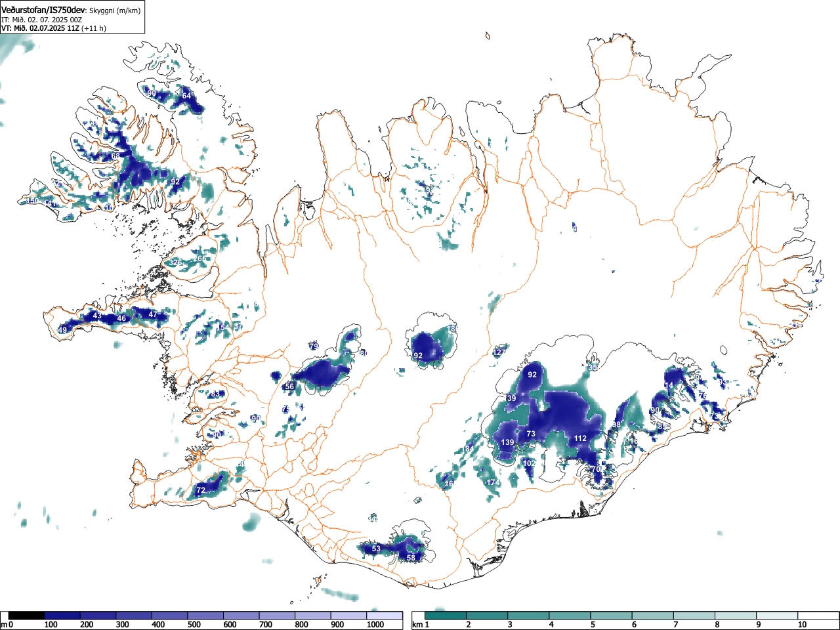Viewport: 840px width, 630px height.
Task: Click the 1000 tick label on meter legend
Action: pos(375,625)
